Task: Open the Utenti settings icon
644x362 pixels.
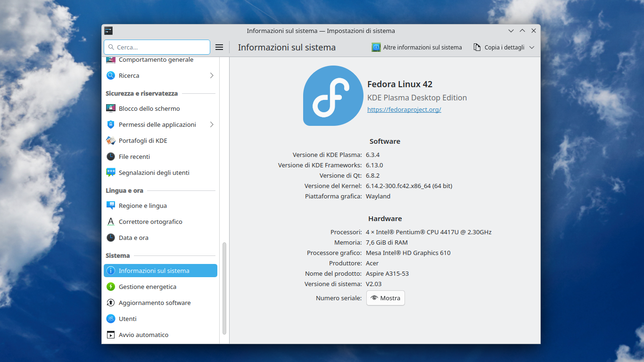Action: pos(110,319)
